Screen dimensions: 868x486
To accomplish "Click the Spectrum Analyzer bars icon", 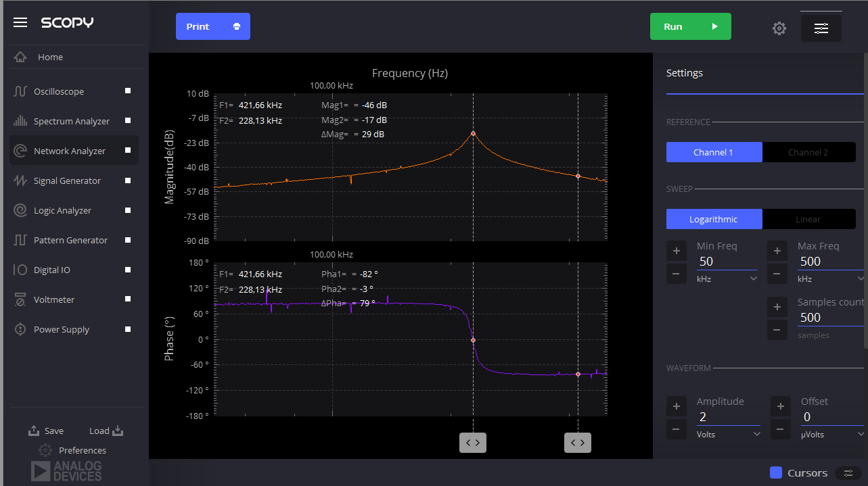I will 20,121.
